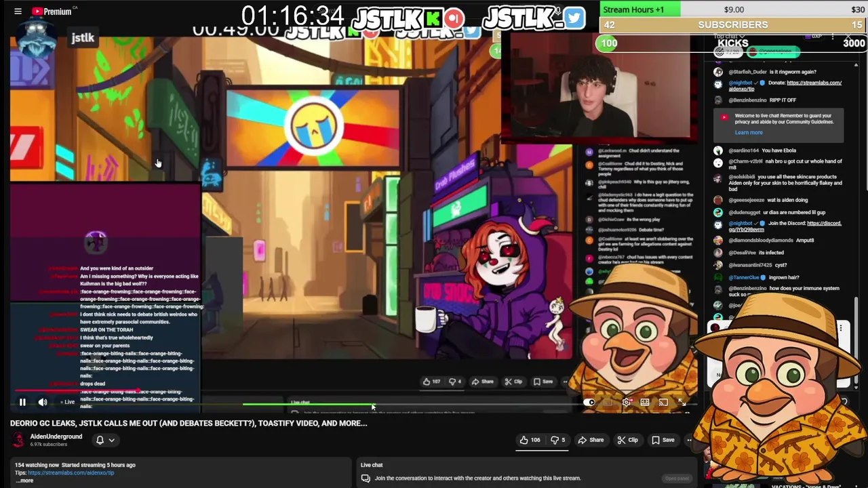Click the SUBSCRIBERS goal bar
The width and height of the screenshot is (868, 488).
click(733, 24)
